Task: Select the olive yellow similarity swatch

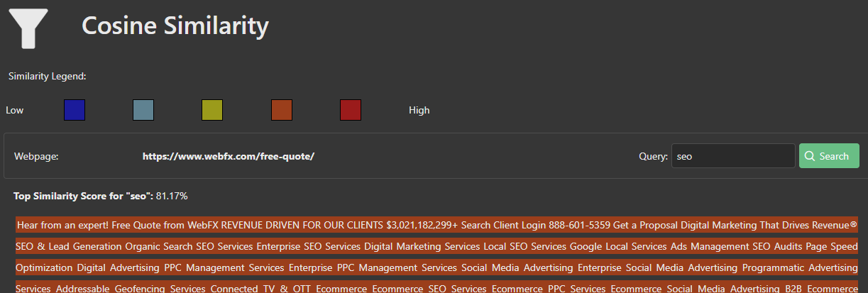Action: [x=212, y=110]
